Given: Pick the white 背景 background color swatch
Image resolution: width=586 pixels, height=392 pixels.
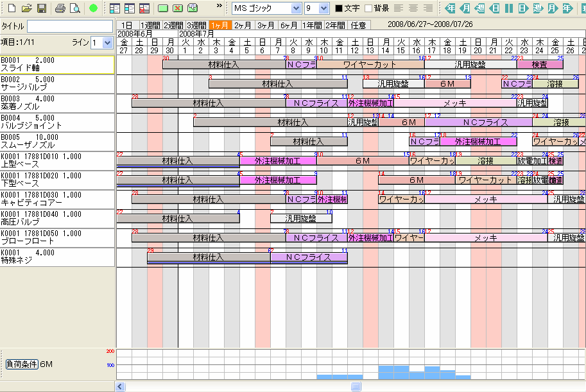Looking at the screenshot, I should (x=368, y=8).
